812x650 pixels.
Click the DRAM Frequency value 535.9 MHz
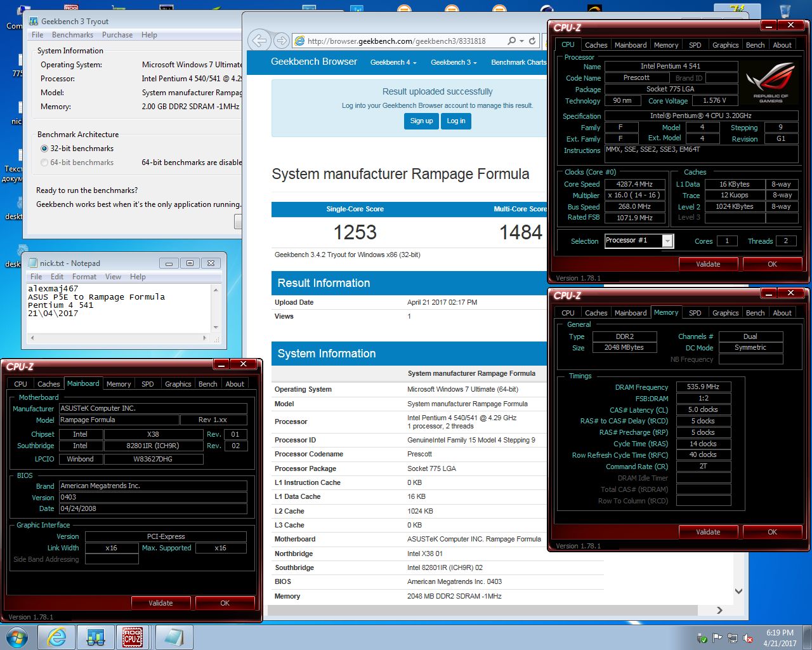(x=703, y=387)
